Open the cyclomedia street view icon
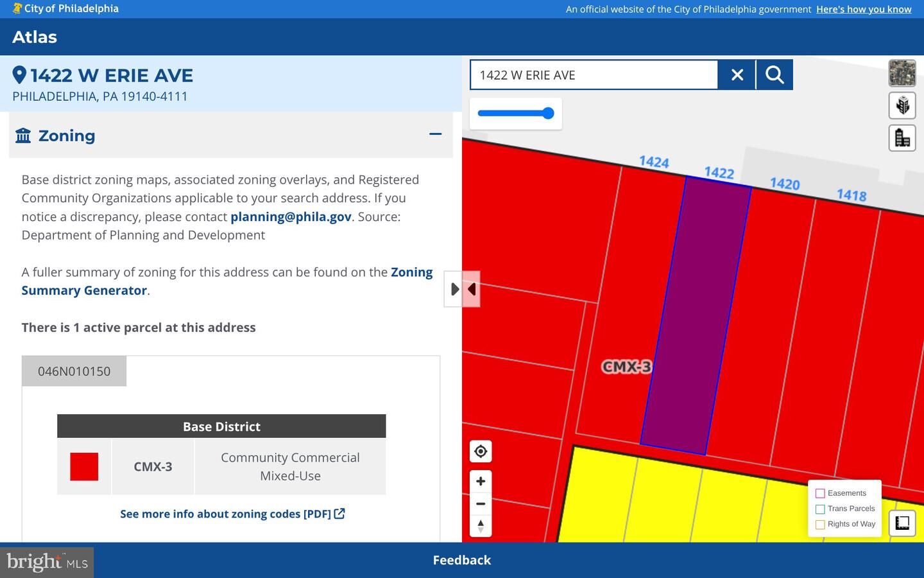Viewport: 924px width, 578px height. 902,105
